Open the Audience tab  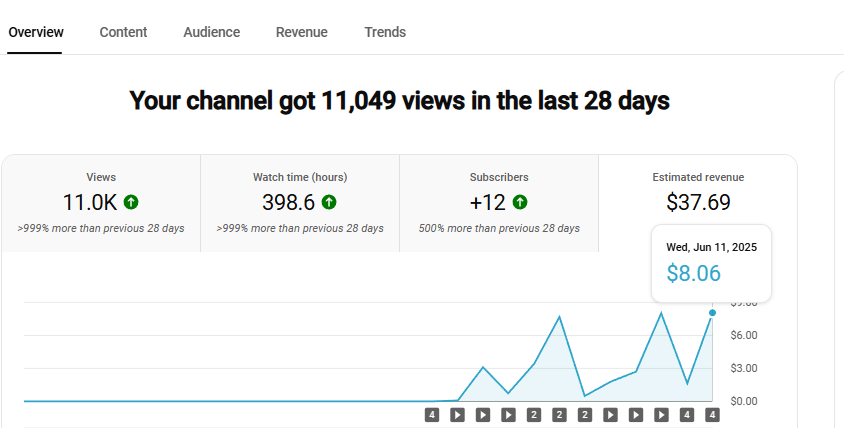tap(211, 32)
